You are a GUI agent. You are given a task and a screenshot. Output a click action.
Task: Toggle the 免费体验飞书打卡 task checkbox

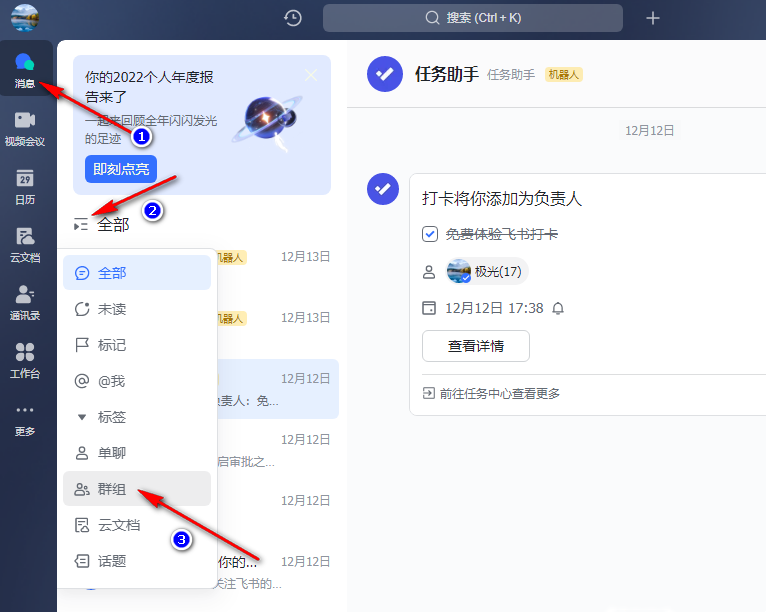(430, 234)
